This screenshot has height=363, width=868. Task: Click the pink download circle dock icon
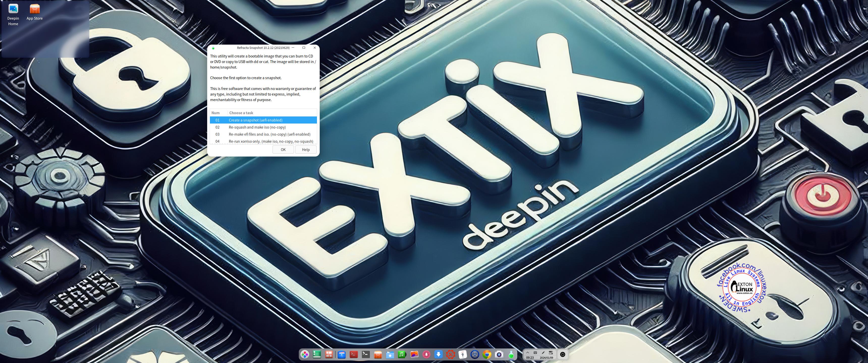[426, 354]
